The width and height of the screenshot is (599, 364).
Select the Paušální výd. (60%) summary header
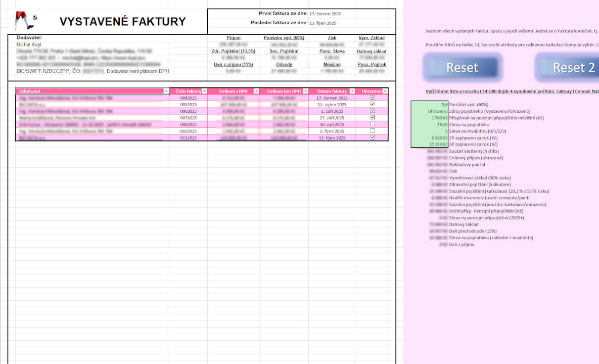coord(284,38)
